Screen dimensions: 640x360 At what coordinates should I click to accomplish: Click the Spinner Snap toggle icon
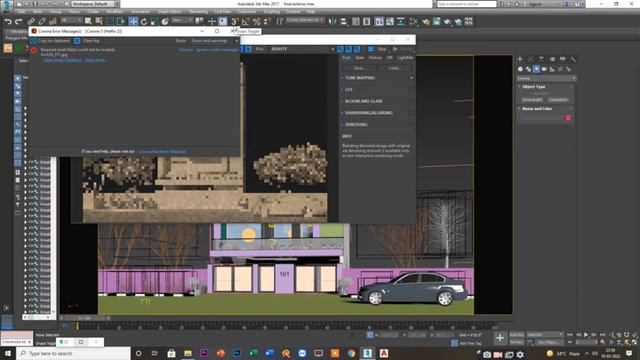267,21
